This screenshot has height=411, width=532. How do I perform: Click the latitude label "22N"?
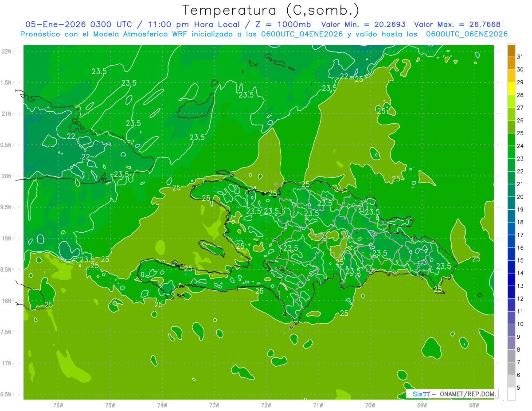(7, 51)
